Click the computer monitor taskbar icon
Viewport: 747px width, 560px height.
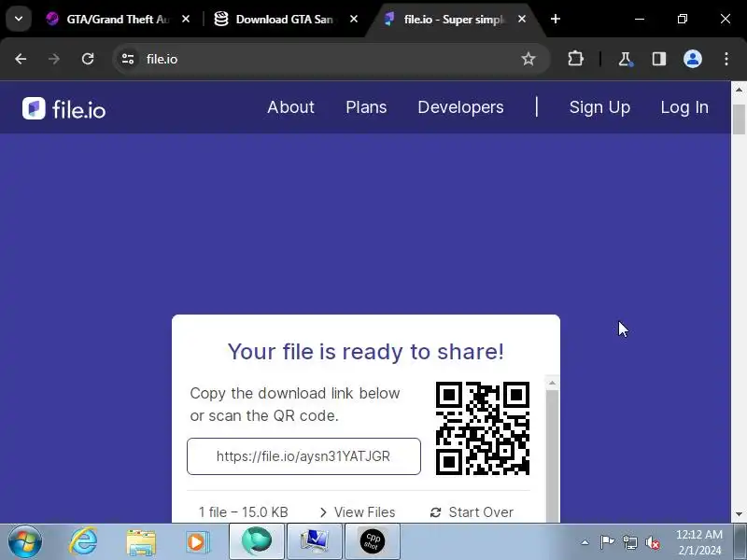[x=314, y=541]
